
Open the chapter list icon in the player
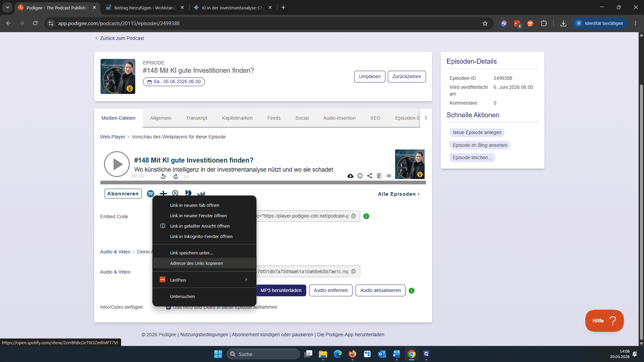[389, 176]
